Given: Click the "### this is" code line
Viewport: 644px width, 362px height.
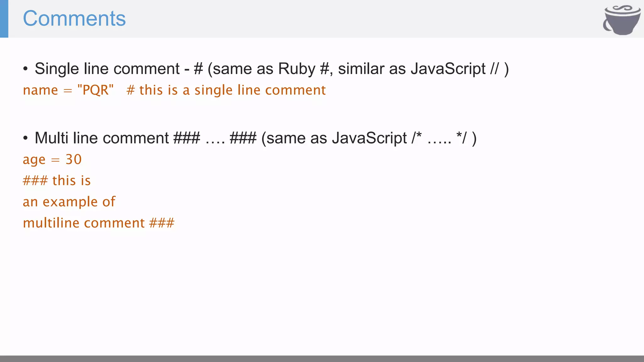Looking at the screenshot, I should coord(57,181).
